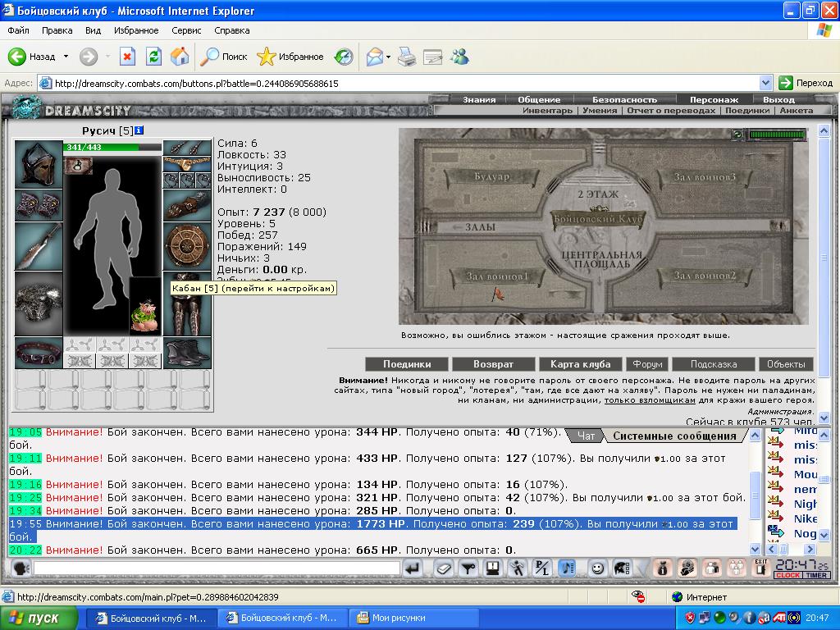
Task: Click the green loading indicator above the map
Action: 777,135
